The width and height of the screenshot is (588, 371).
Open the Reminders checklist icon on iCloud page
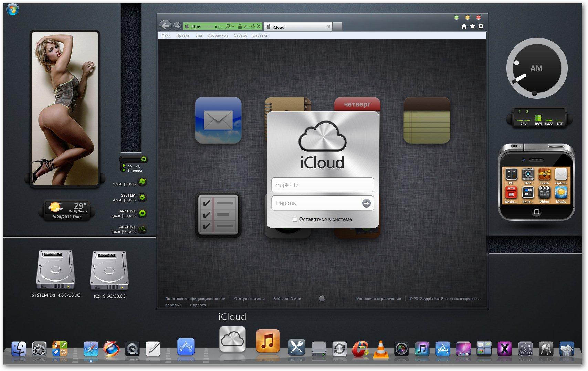(x=218, y=215)
